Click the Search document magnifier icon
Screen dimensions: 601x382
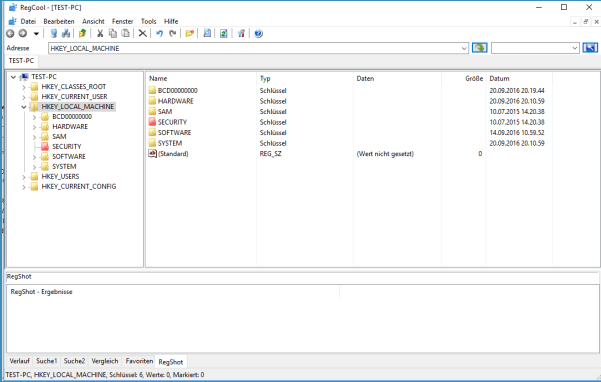click(x=207, y=34)
